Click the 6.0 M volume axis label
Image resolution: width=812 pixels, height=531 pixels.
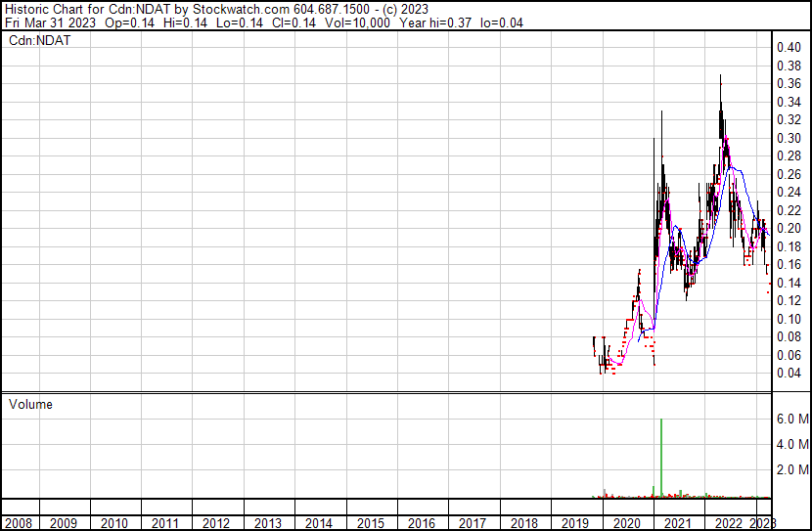click(791, 419)
